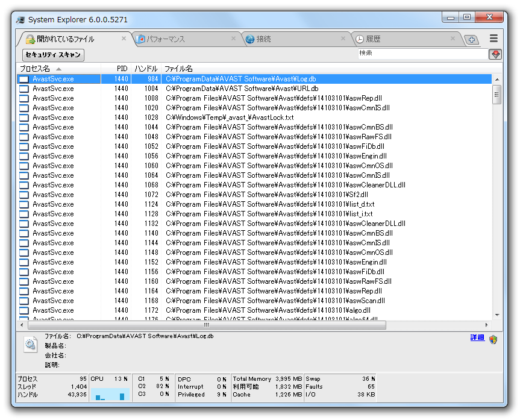Add a new tab with the plus button
Viewport: 520px width, 420px height.
click(x=471, y=40)
